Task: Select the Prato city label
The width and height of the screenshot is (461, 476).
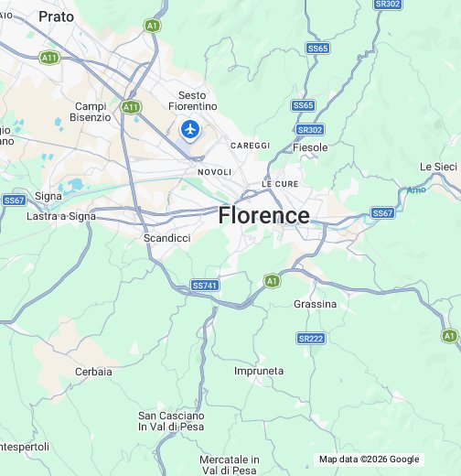Action: pyautogui.click(x=57, y=16)
